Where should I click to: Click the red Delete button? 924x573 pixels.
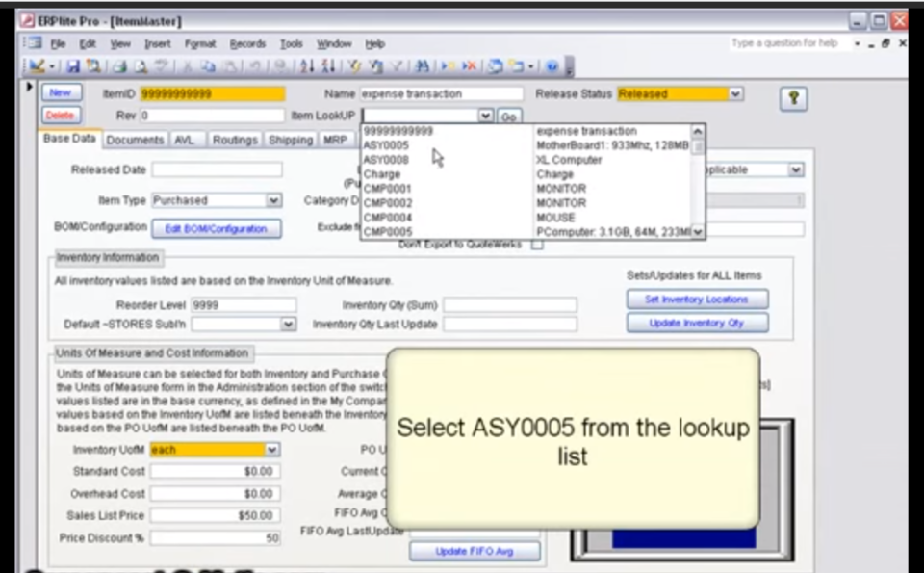coord(61,115)
